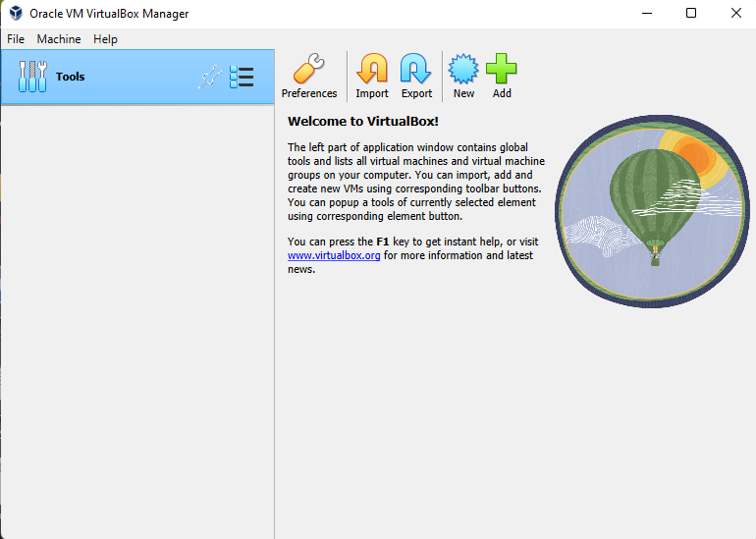Image resolution: width=756 pixels, height=539 pixels.
Task: Click the hot air balloon illustration
Action: point(652,211)
